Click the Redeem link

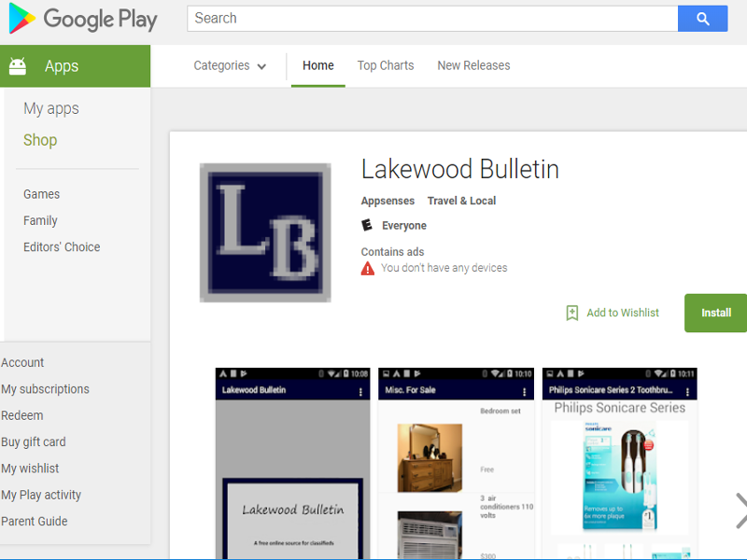click(21, 415)
